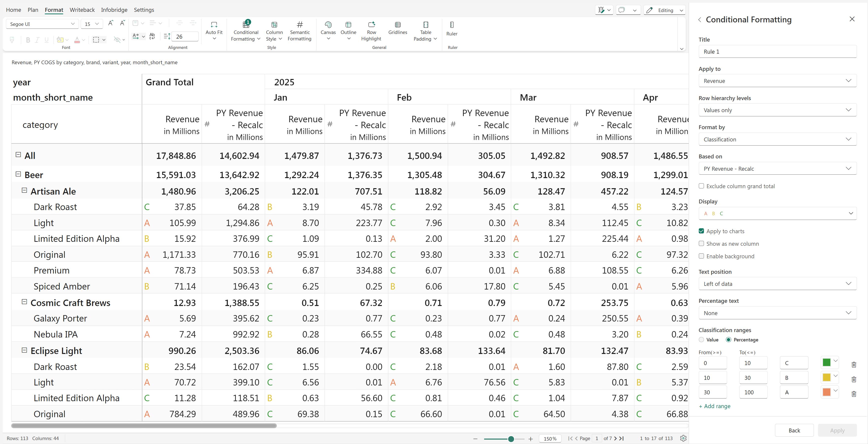The image size is (868, 444).
Task: Switch to the Writeback tab
Action: (x=82, y=10)
